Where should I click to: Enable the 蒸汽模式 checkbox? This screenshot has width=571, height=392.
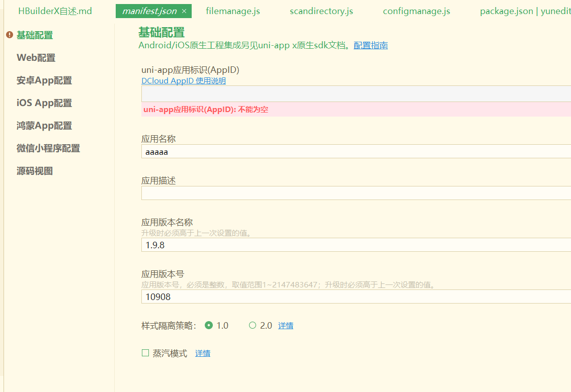click(x=145, y=353)
